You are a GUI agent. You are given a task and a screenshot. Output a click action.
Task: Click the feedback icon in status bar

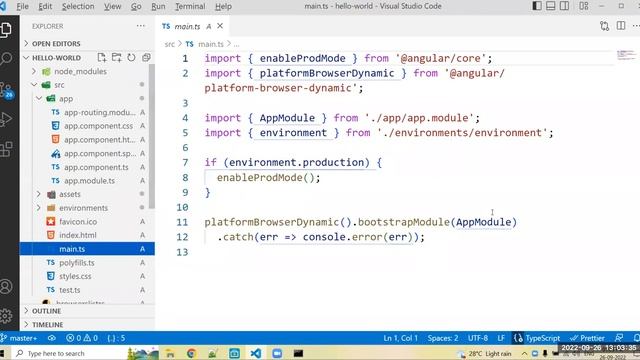(619, 338)
